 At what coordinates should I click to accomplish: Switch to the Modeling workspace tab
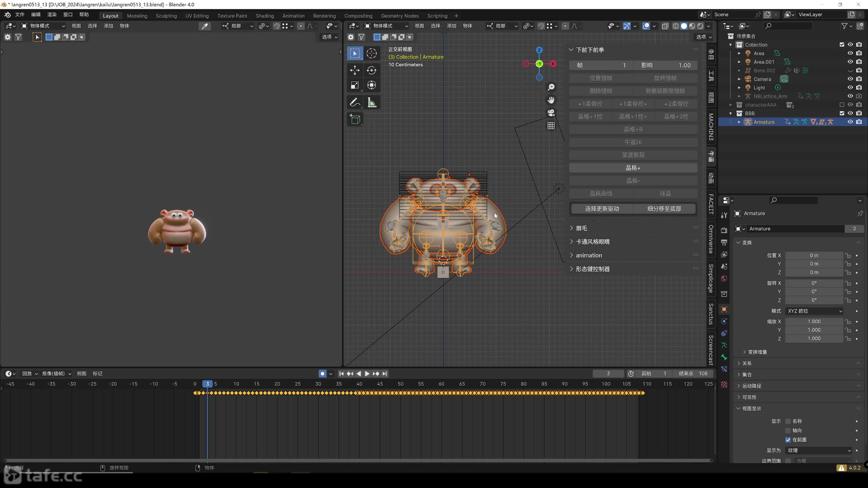137,16
